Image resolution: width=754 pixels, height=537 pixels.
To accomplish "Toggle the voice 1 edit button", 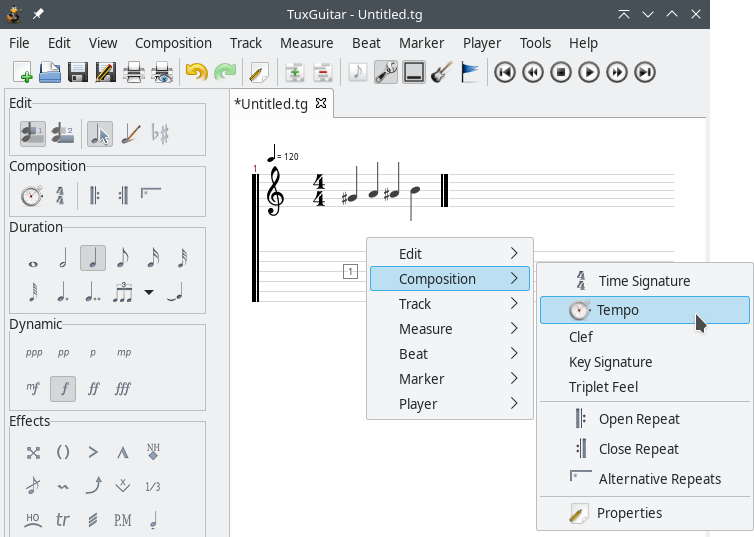I will 32,133.
